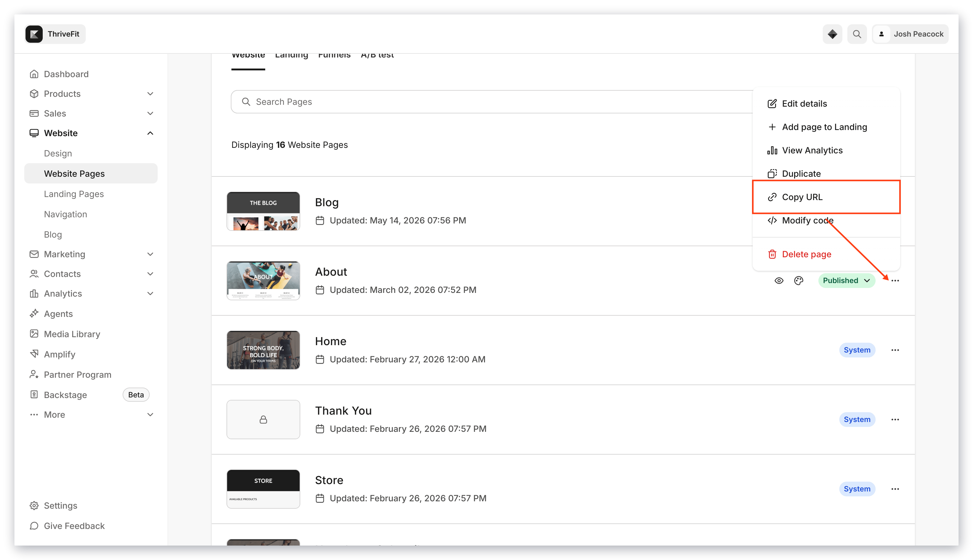Open Design under Website
The height and width of the screenshot is (560, 973).
[x=58, y=153]
